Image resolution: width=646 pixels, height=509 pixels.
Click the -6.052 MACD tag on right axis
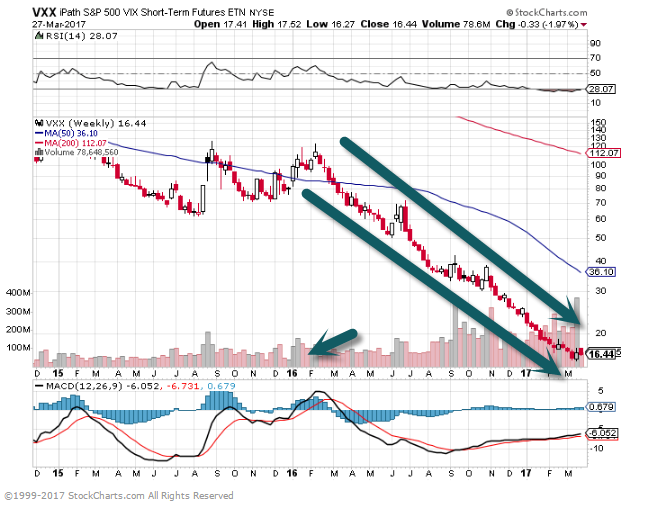pyautogui.click(x=601, y=433)
